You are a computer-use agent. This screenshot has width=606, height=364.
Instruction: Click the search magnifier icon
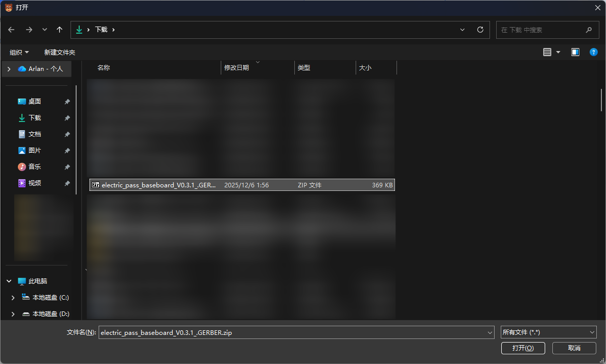click(x=589, y=30)
